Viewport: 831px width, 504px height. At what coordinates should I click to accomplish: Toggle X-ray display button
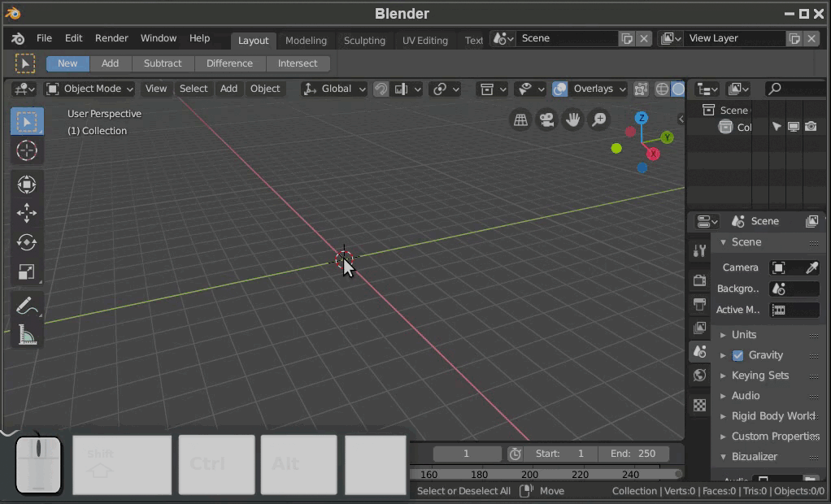[x=641, y=89]
